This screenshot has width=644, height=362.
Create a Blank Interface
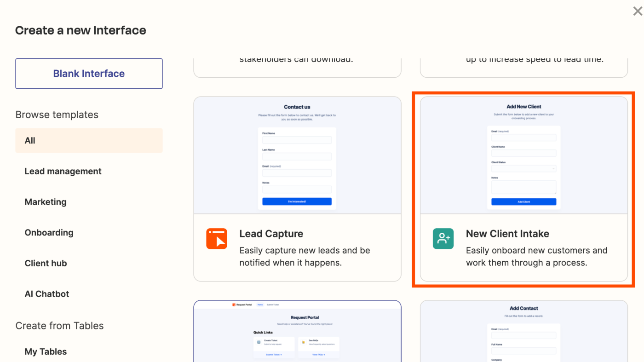pos(89,74)
